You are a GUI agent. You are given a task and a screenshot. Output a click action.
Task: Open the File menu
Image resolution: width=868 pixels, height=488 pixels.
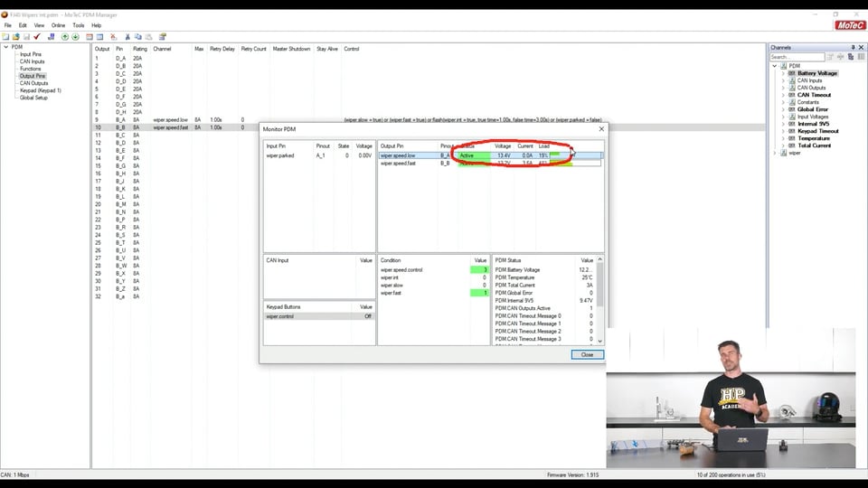pos(8,25)
